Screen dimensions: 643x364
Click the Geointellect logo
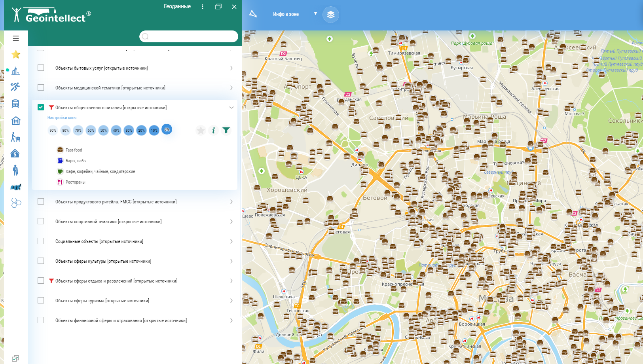click(51, 15)
